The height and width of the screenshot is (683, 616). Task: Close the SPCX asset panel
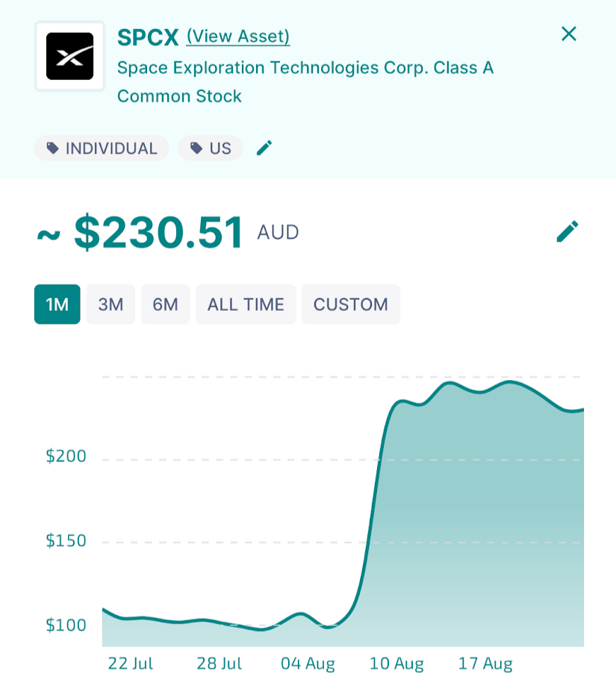point(569,34)
